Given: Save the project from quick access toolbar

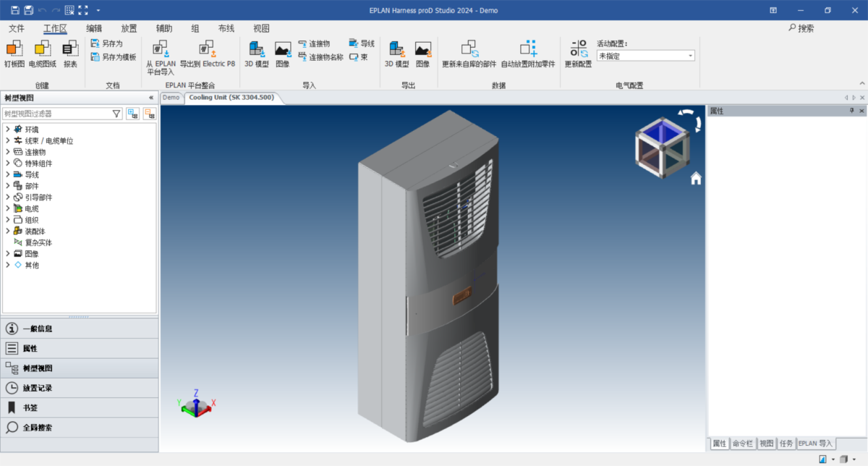Looking at the screenshot, I should point(15,10).
